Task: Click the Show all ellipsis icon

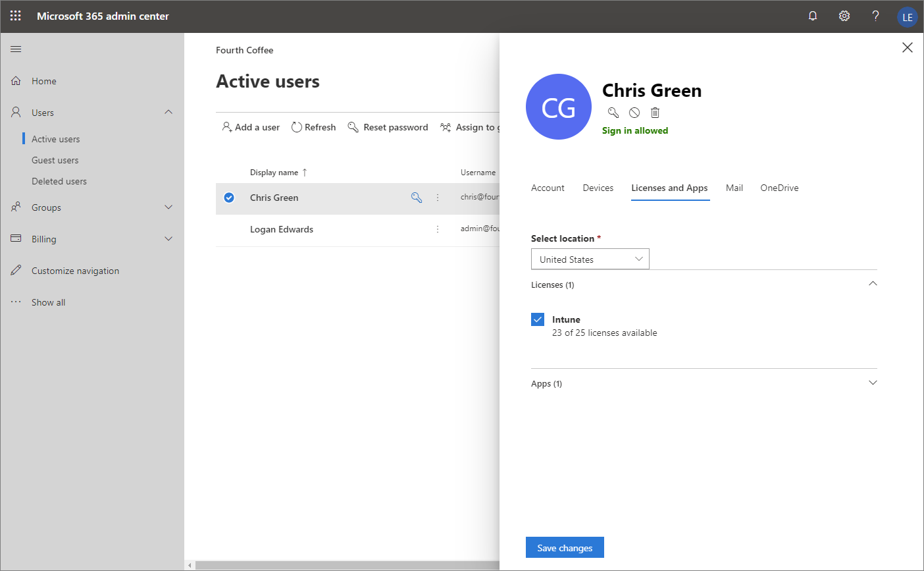Action: coord(16,302)
